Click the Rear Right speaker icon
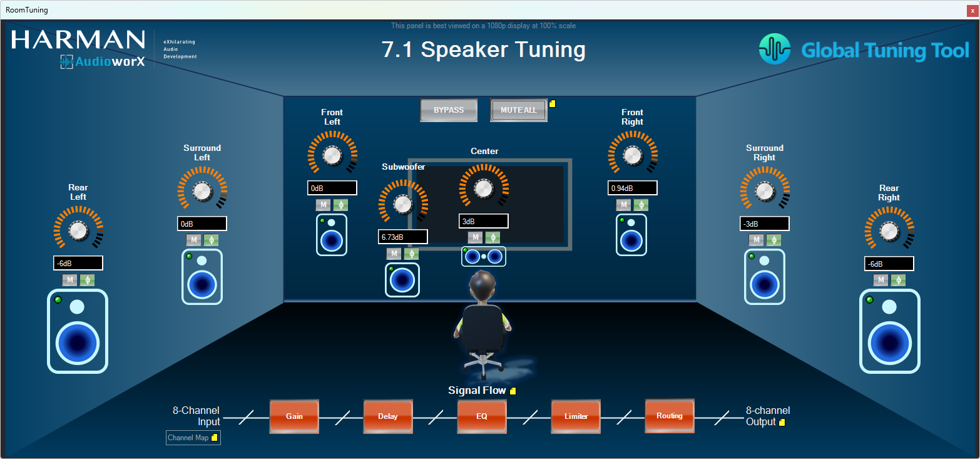Screen dimensions: 980x459 coord(890,331)
